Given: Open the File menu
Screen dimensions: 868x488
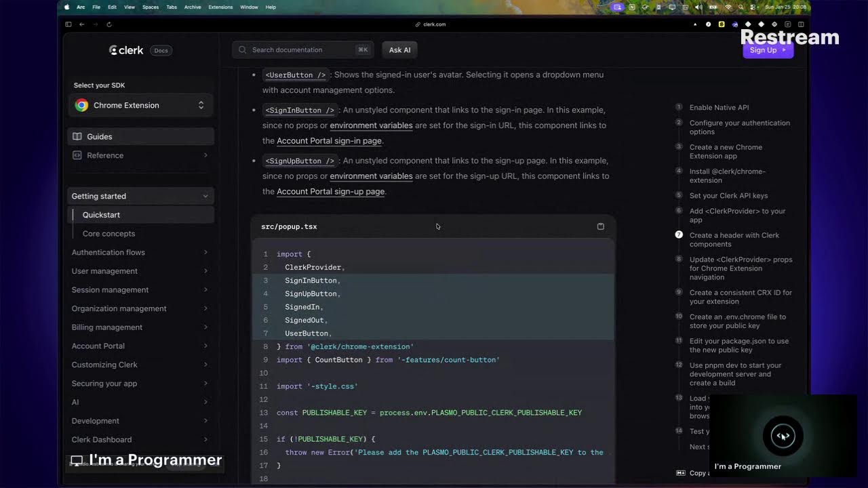Looking at the screenshot, I should [x=96, y=7].
